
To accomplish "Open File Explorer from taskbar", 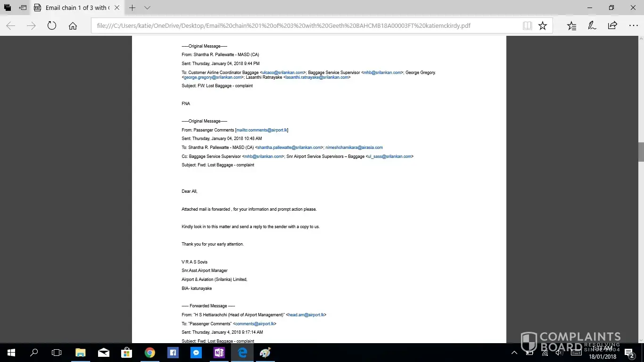I will click(80, 353).
